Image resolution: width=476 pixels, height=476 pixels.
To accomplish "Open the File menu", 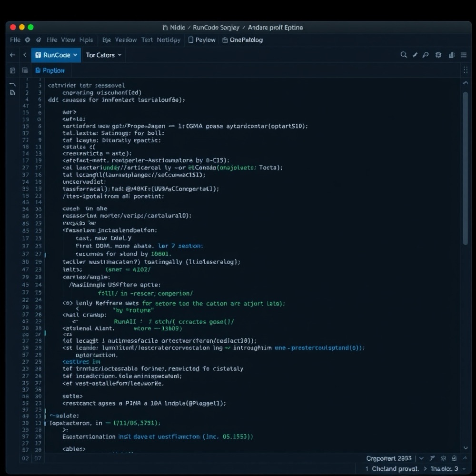I will point(15,40).
